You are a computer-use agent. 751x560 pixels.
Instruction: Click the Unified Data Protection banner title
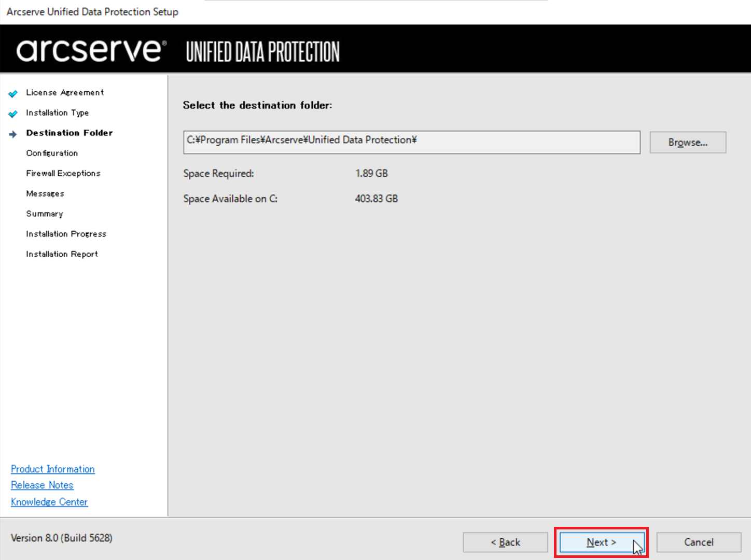pyautogui.click(x=263, y=52)
